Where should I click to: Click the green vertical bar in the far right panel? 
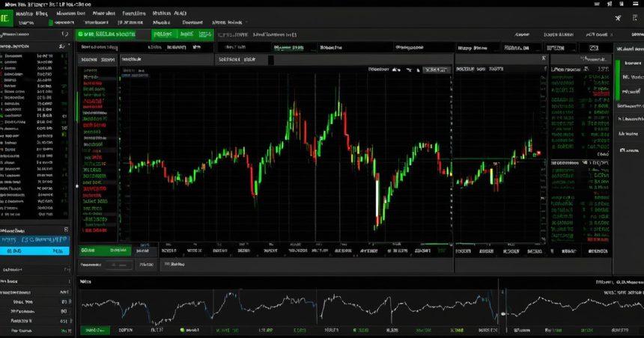[617, 79]
